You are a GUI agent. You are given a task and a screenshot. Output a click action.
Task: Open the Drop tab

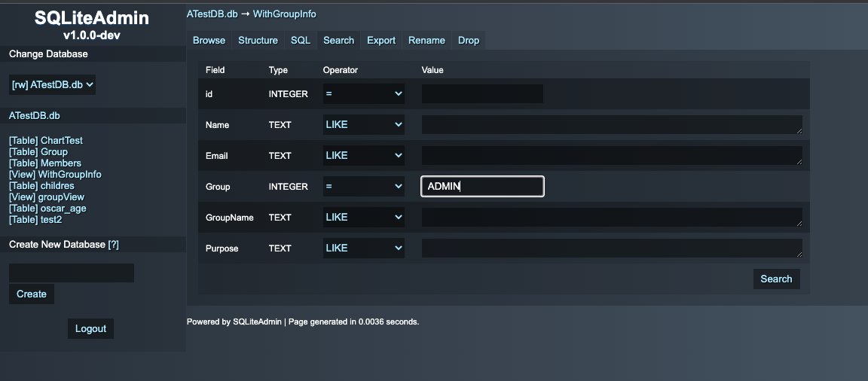tap(469, 41)
